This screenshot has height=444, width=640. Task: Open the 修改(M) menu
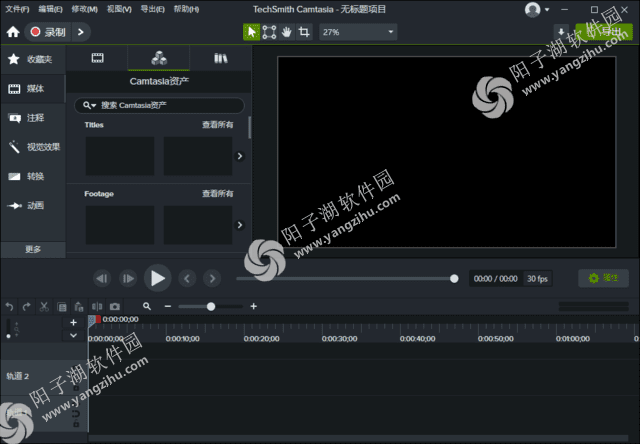point(84,9)
